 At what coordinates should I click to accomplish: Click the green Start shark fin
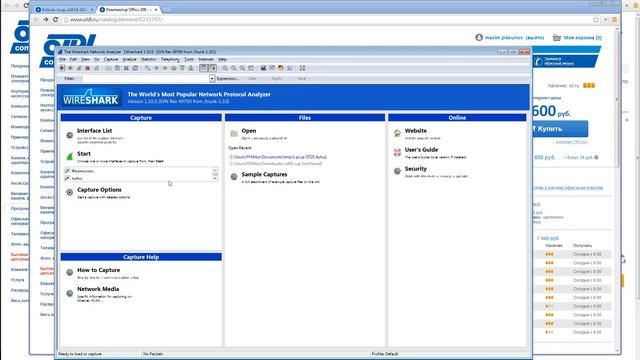pos(69,156)
